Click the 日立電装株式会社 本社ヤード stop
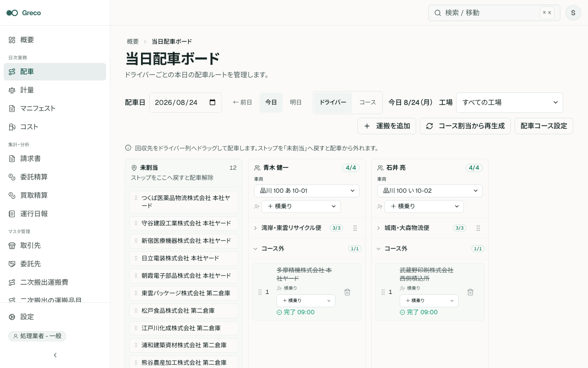The image size is (588, 368). [184, 259]
